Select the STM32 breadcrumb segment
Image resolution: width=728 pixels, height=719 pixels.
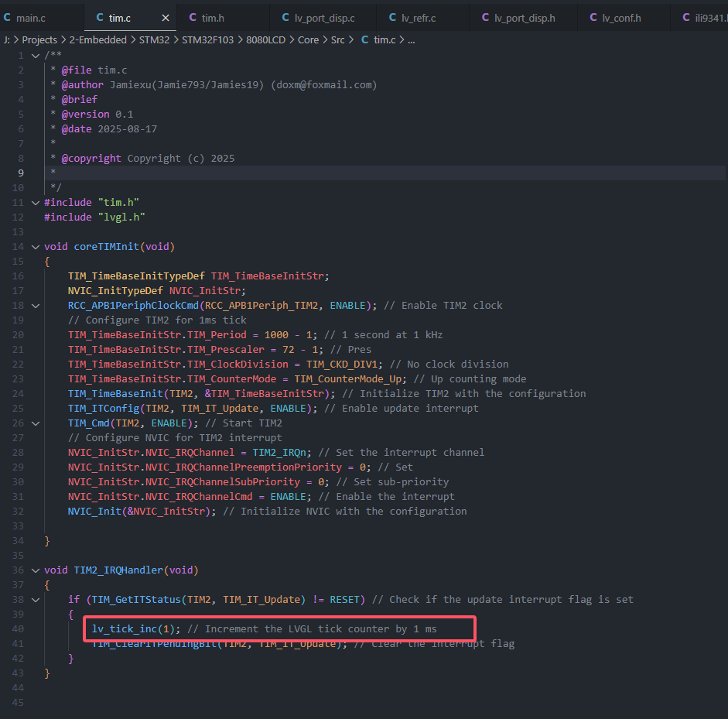154,40
